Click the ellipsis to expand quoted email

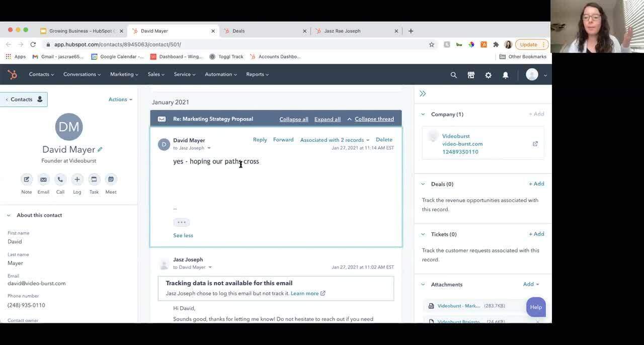(x=181, y=222)
